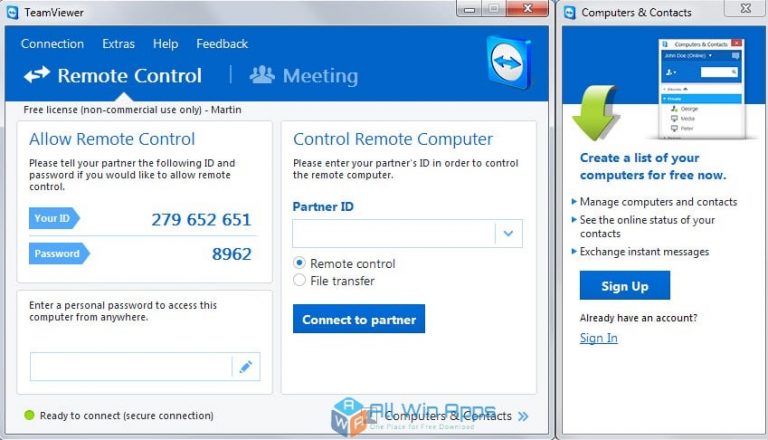
Task: Click the green download arrow graphic
Action: pyautogui.click(x=595, y=113)
